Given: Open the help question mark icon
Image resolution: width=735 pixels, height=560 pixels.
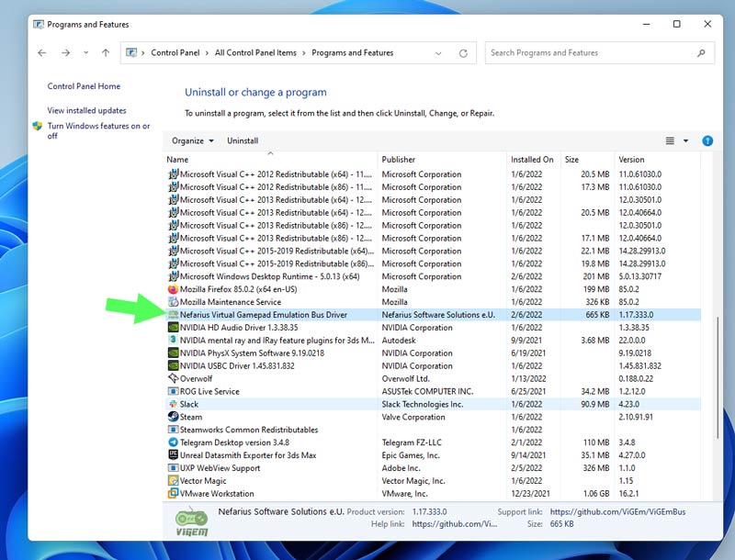Looking at the screenshot, I should (707, 140).
